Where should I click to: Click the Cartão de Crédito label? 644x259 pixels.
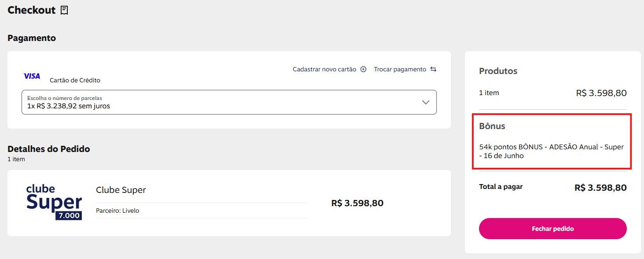pos(75,80)
